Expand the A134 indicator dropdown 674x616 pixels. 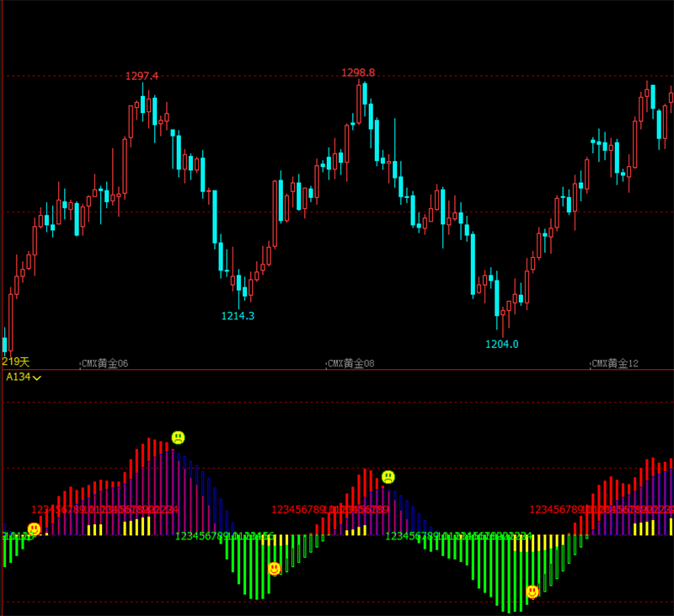(x=37, y=378)
